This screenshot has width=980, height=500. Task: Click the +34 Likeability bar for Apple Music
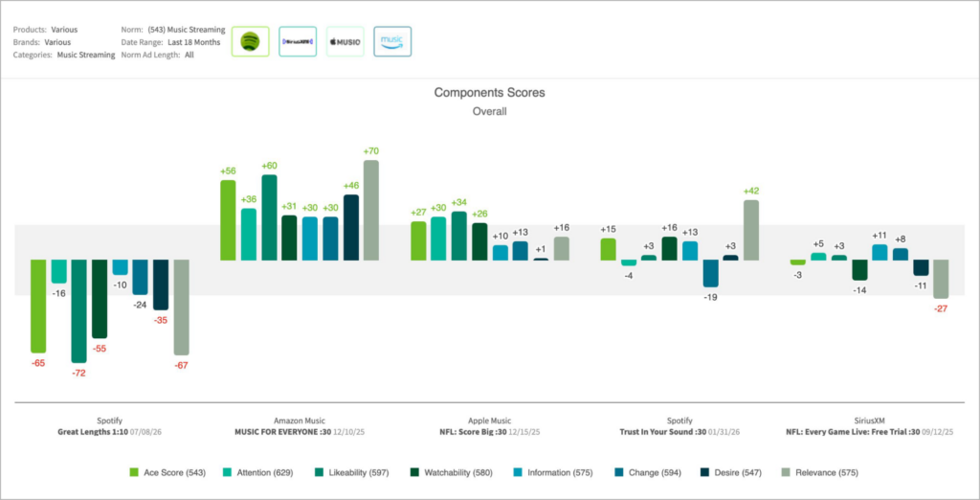(458, 236)
